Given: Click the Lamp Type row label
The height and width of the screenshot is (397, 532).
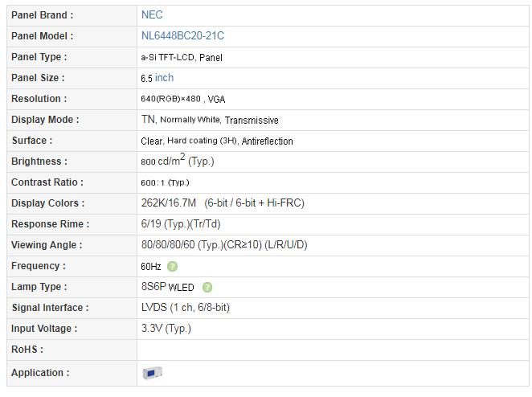Looking at the screenshot, I should click(x=39, y=287).
